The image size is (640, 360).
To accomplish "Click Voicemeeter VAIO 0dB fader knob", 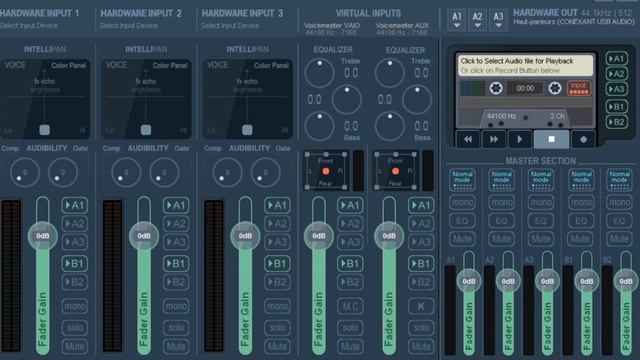I will pyautogui.click(x=319, y=236).
